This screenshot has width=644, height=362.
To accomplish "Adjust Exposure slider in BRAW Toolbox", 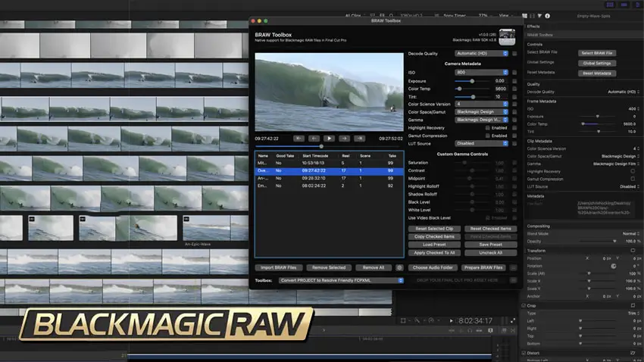I will click(472, 81).
